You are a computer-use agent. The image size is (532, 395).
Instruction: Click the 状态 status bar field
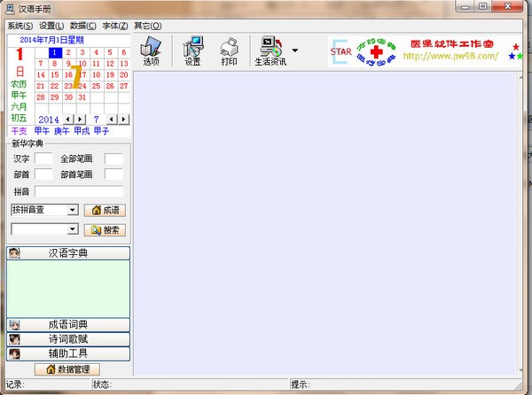pos(190,384)
